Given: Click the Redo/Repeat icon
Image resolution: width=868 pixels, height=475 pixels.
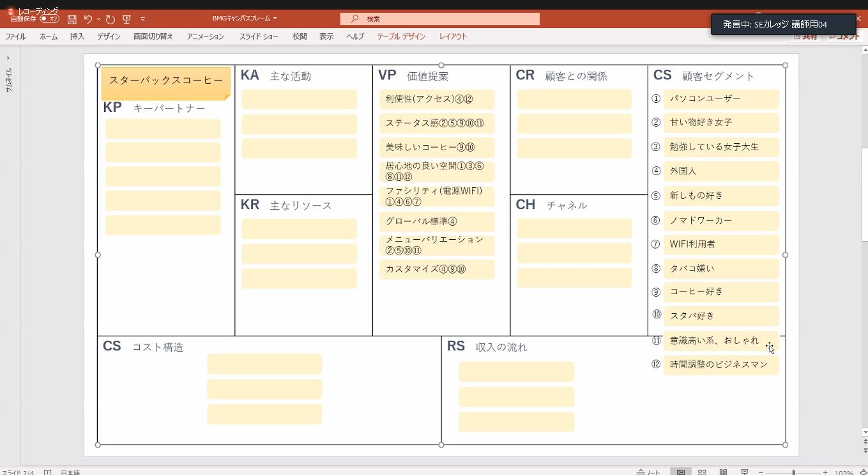Looking at the screenshot, I should pyautogui.click(x=110, y=20).
